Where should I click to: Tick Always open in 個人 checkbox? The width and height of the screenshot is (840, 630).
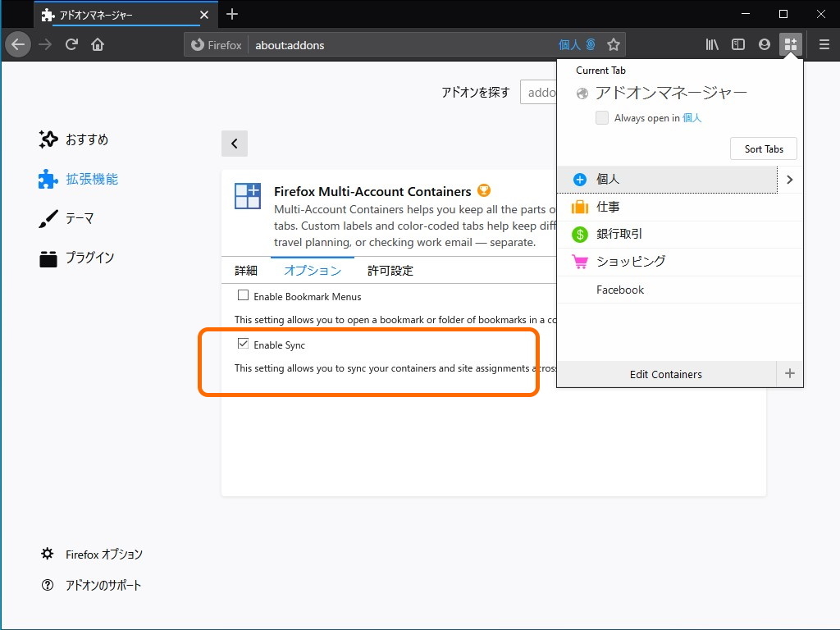602,118
